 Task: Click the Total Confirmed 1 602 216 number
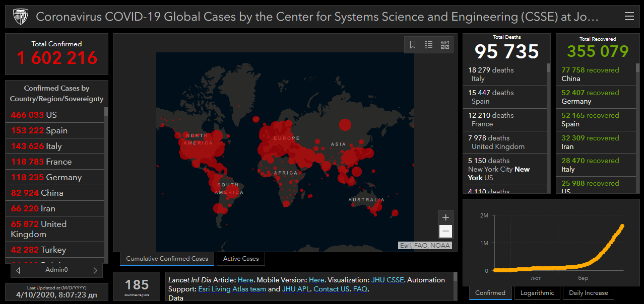point(57,58)
